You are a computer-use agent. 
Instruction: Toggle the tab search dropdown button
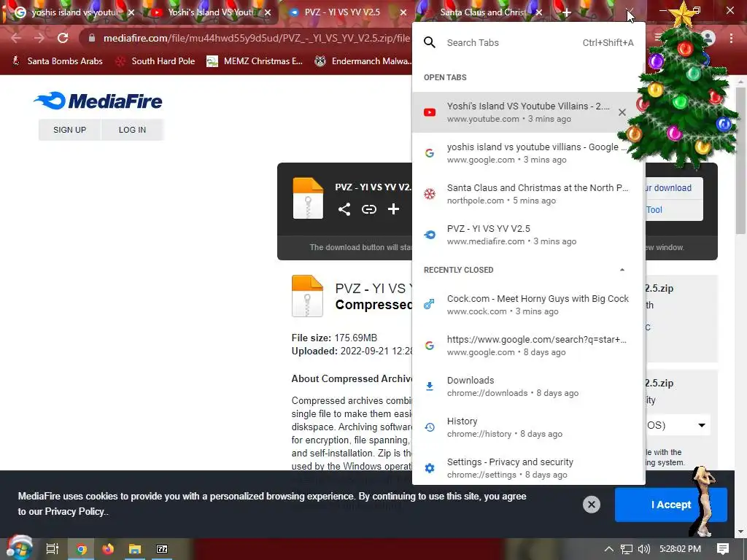(630, 12)
